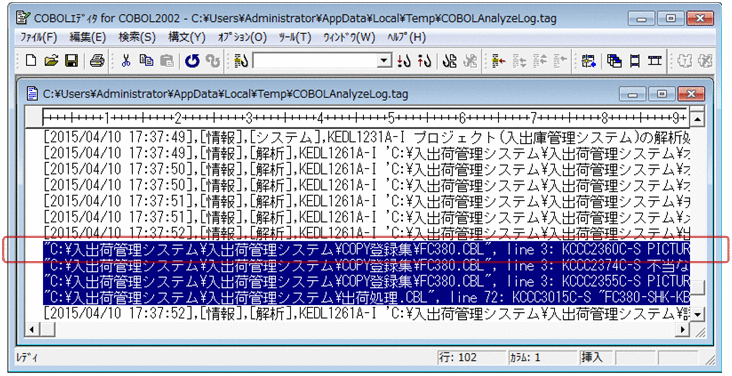Click horizontal scrollbar left arrow
The image size is (732, 376).
pyautogui.click(x=32, y=329)
